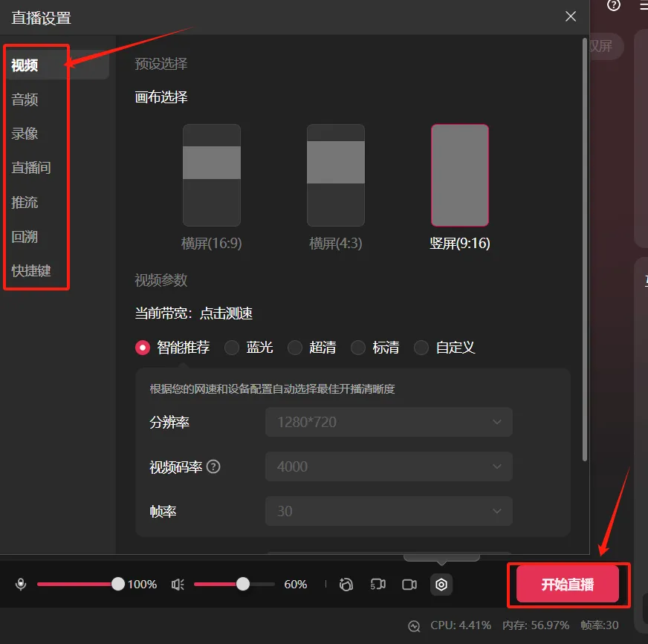The image size is (648, 644).
Task: Choose the 竖屏(9:16) canvas thumbnail
Action: point(460,175)
